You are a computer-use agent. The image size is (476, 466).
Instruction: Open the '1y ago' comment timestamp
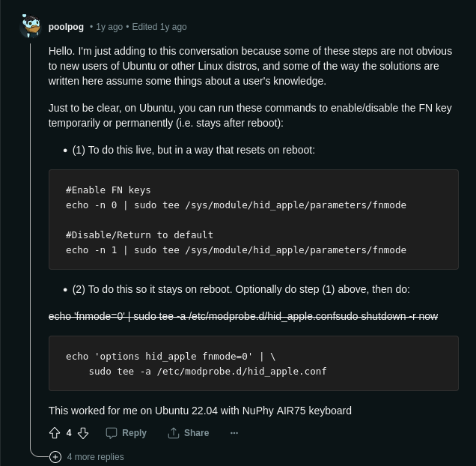point(109,27)
